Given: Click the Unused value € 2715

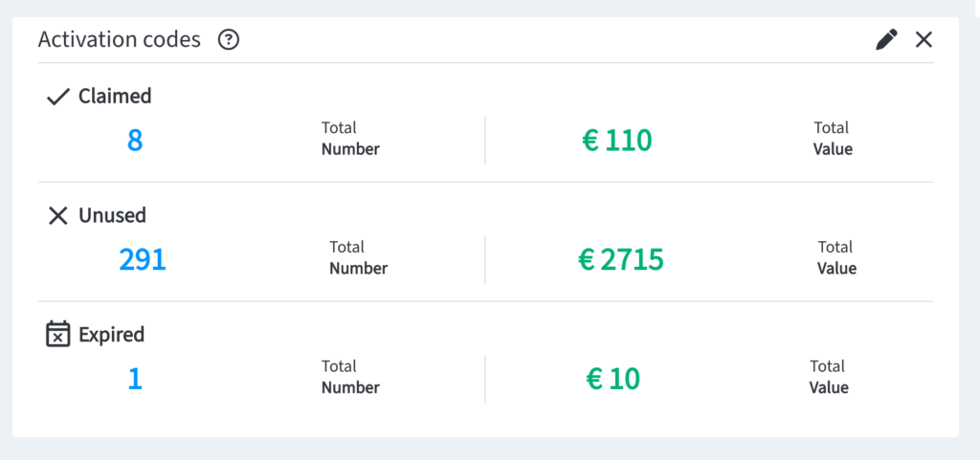Looking at the screenshot, I should [x=621, y=260].
